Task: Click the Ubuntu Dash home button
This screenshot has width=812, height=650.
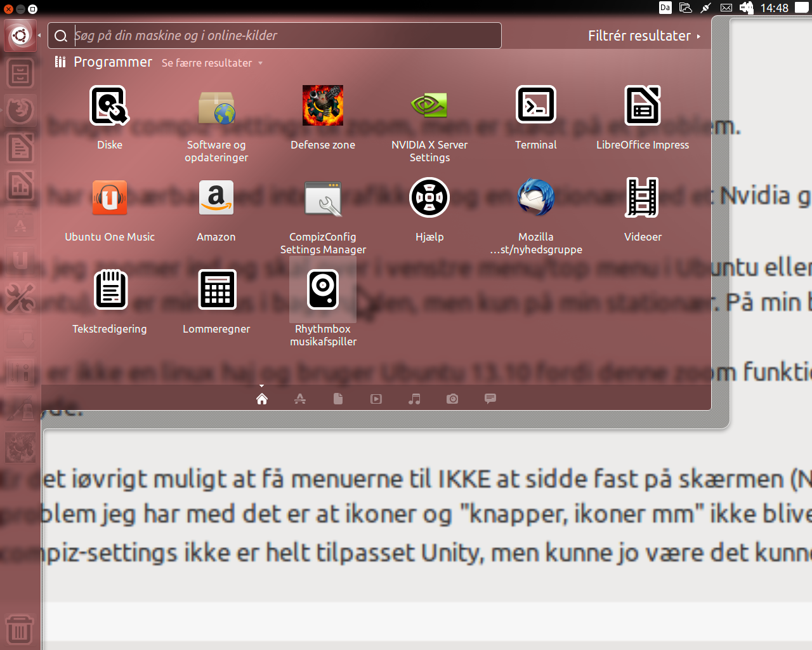Action: click(x=20, y=36)
